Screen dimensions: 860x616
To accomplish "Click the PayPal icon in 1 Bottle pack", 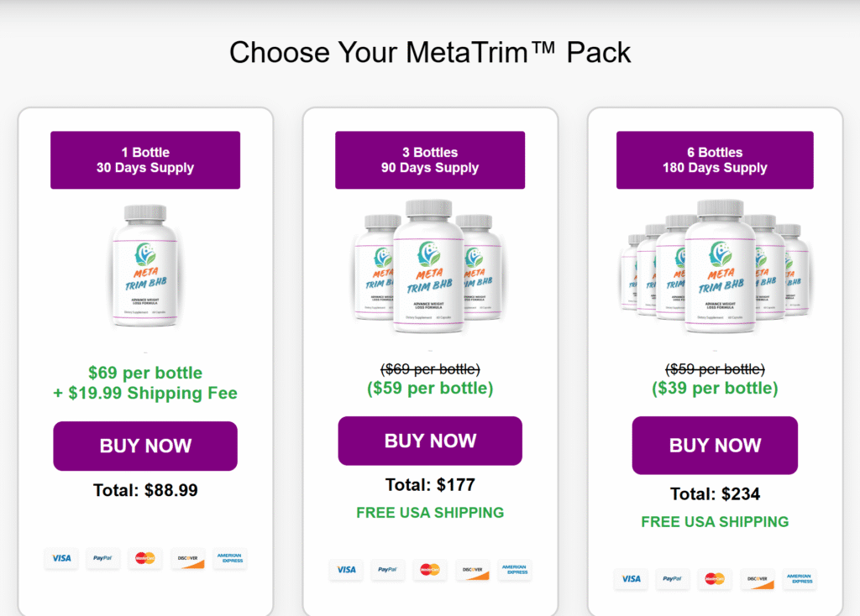I will pyautogui.click(x=103, y=558).
